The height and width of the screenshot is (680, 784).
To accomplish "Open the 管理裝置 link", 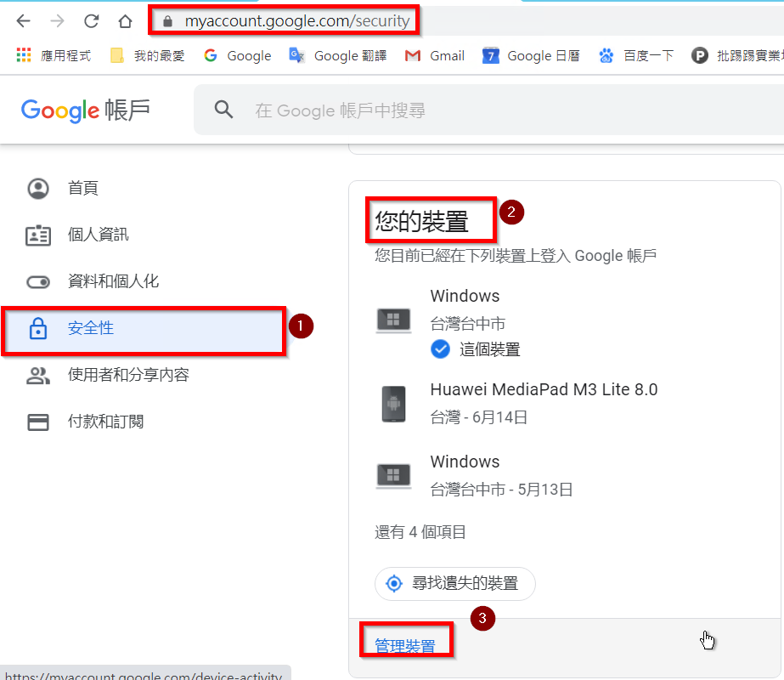I will 404,646.
